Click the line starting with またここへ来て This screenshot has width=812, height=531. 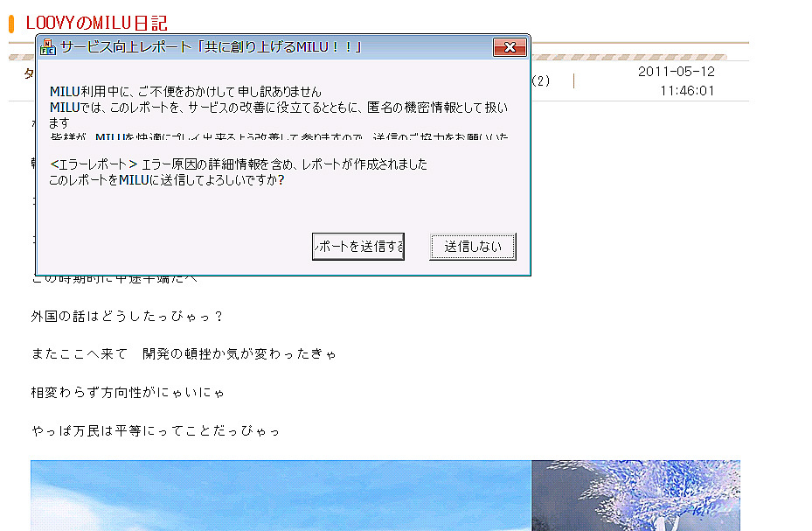pyautogui.click(x=184, y=354)
